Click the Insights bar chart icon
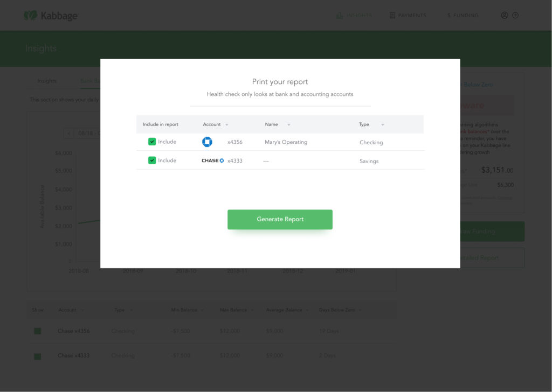This screenshot has height=392, width=552. click(x=340, y=16)
